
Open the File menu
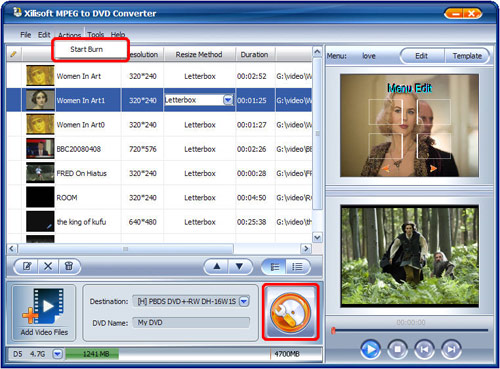coord(25,35)
